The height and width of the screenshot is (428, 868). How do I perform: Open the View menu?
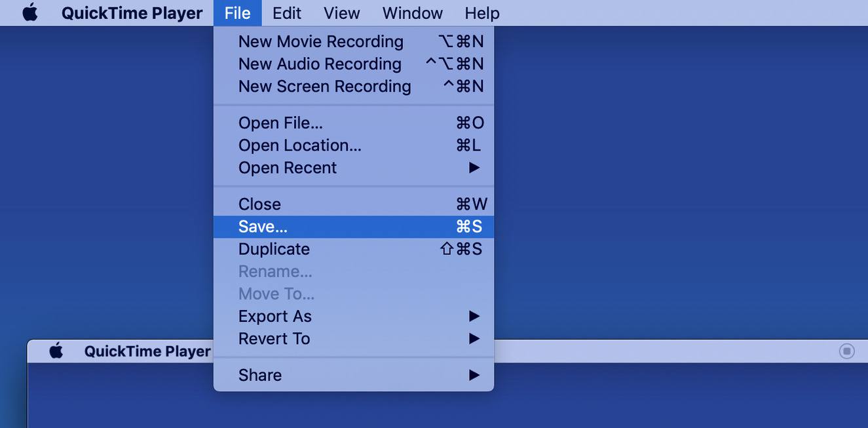coord(341,12)
